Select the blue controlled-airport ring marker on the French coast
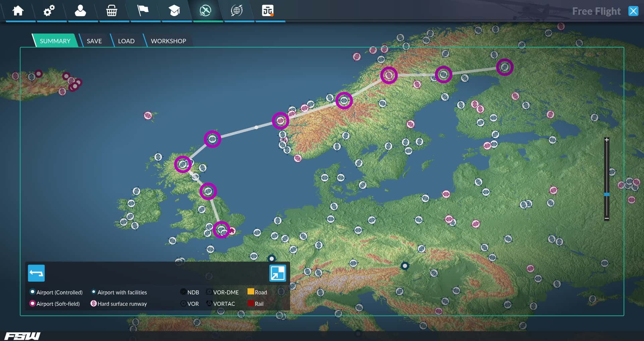The height and width of the screenshot is (341, 644). [x=272, y=259]
